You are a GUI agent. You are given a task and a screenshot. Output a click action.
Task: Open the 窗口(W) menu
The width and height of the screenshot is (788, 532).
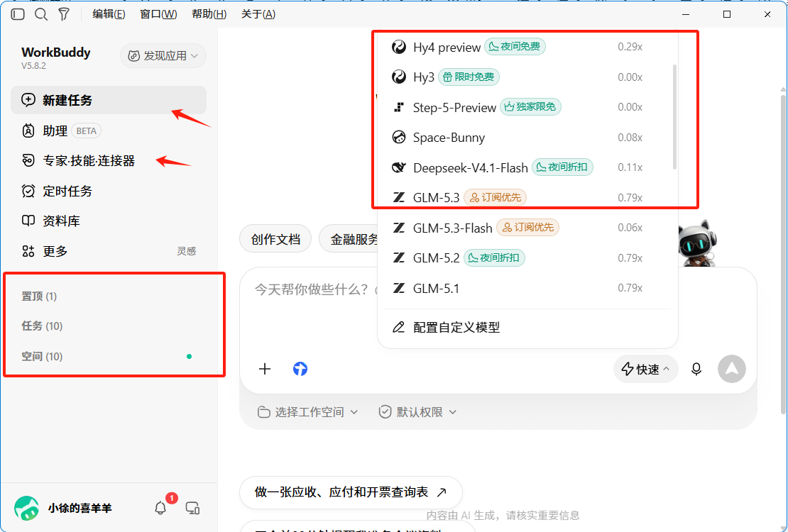pyautogui.click(x=158, y=14)
